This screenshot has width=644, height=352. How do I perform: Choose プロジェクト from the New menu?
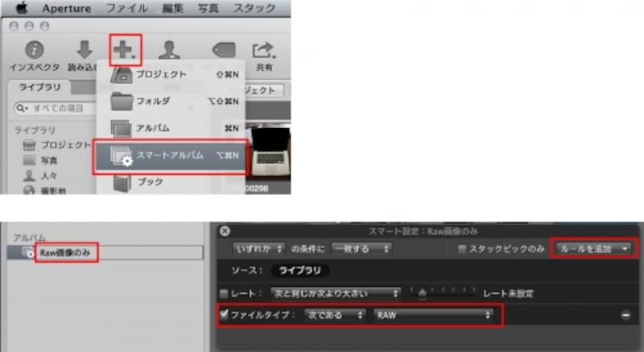(171, 74)
